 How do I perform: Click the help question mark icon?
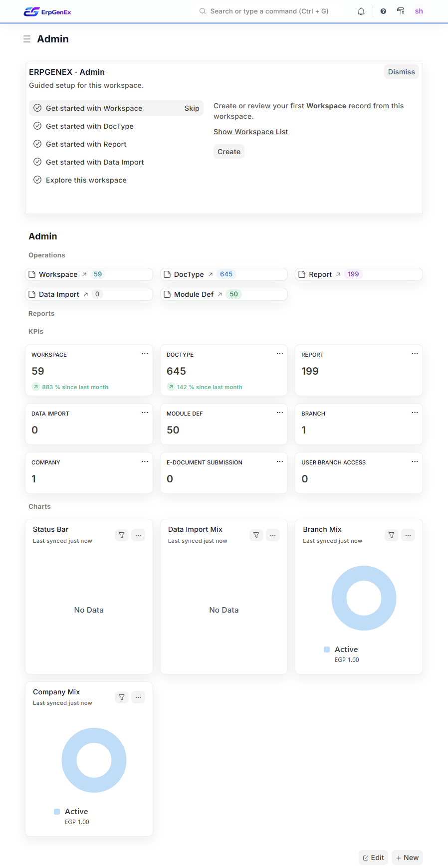pyautogui.click(x=383, y=11)
